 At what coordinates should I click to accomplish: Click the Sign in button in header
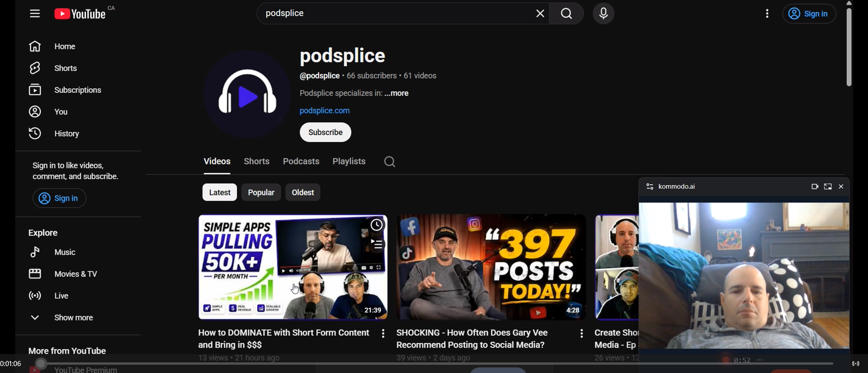pyautogui.click(x=809, y=14)
